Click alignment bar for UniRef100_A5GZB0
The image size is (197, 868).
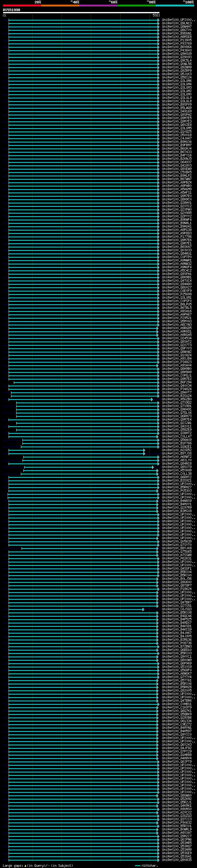[80, 399]
